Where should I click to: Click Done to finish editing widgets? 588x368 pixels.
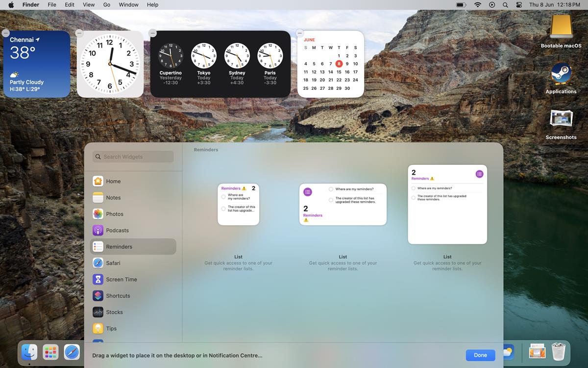tap(480, 355)
